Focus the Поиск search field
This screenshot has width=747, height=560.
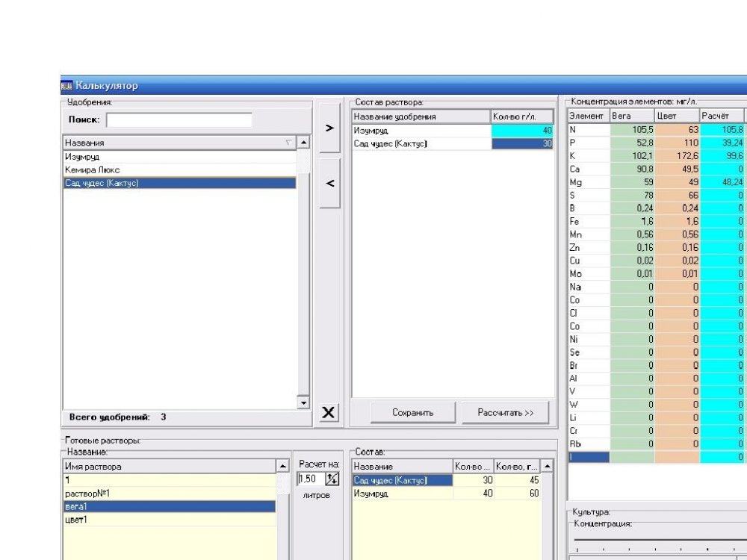[x=179, y=120]
